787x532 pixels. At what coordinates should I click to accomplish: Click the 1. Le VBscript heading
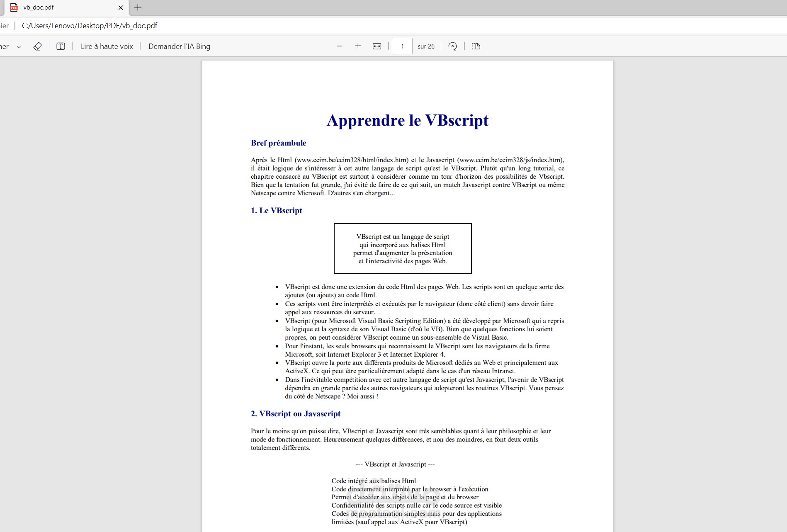click(x=277, y=211)
